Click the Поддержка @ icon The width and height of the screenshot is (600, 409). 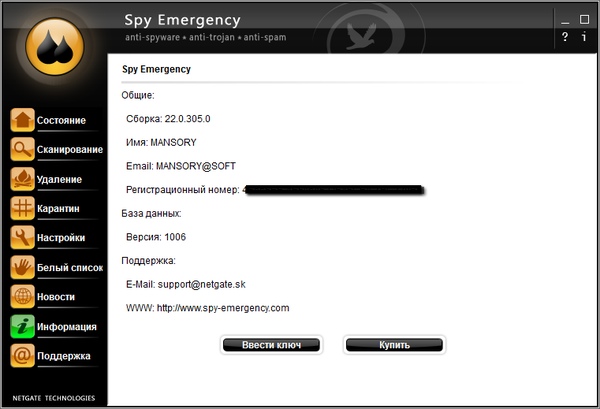tap(22, 355)
